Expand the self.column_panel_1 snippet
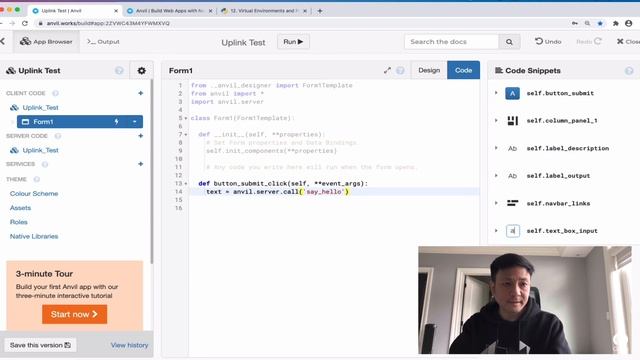The image size is (640, 360). tap(496, 120)
